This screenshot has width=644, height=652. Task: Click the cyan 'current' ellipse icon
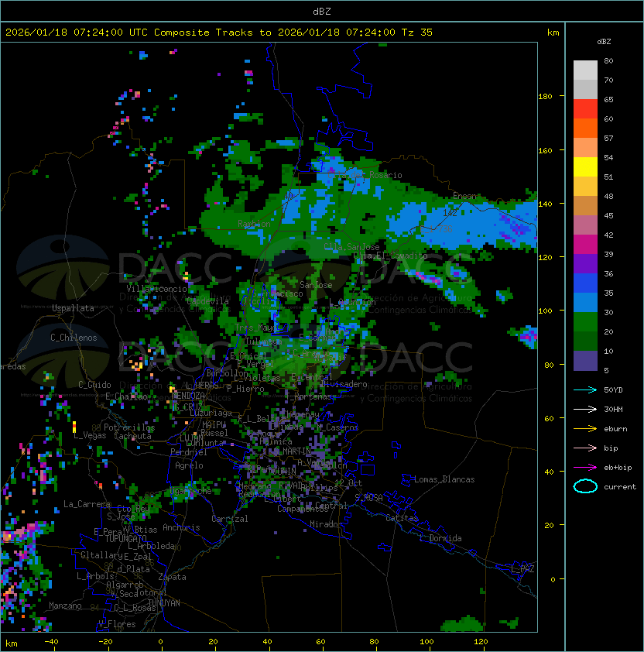[x=585, y=486]
